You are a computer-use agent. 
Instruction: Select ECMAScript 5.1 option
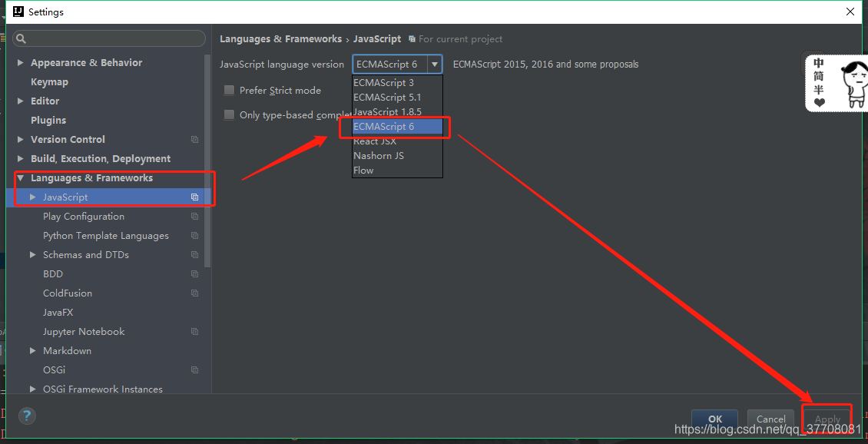pyautogui.click(x=397, y=97)
